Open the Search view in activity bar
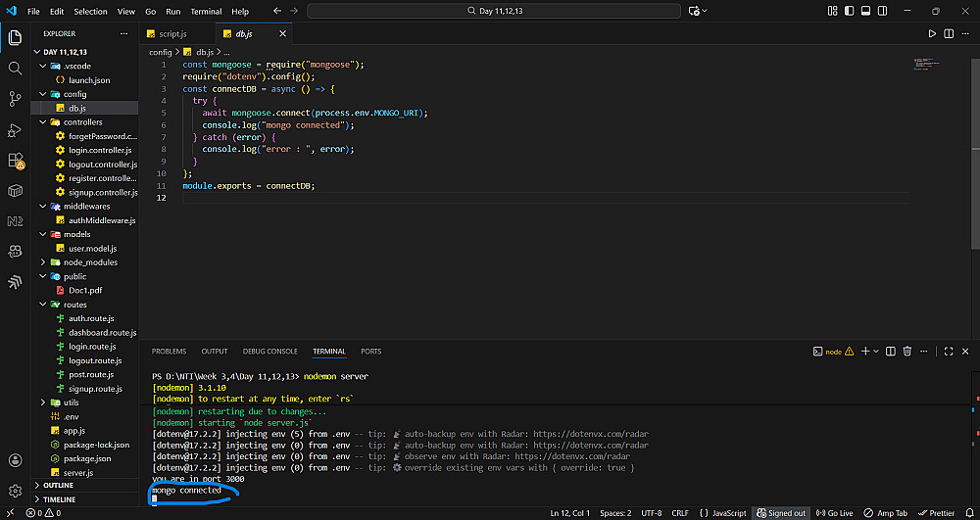The height and width of the screenshot is (520, 980). tap(15, 69)
